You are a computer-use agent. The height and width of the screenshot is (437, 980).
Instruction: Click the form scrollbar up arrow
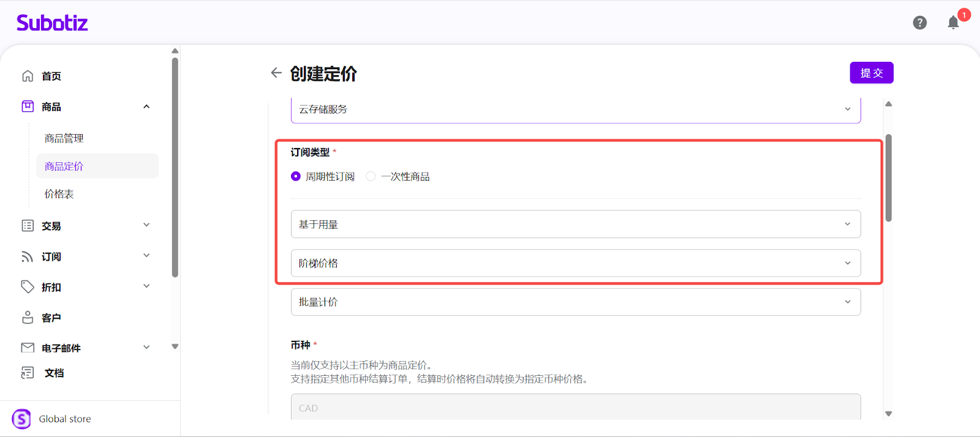click(x=888, y=104)
